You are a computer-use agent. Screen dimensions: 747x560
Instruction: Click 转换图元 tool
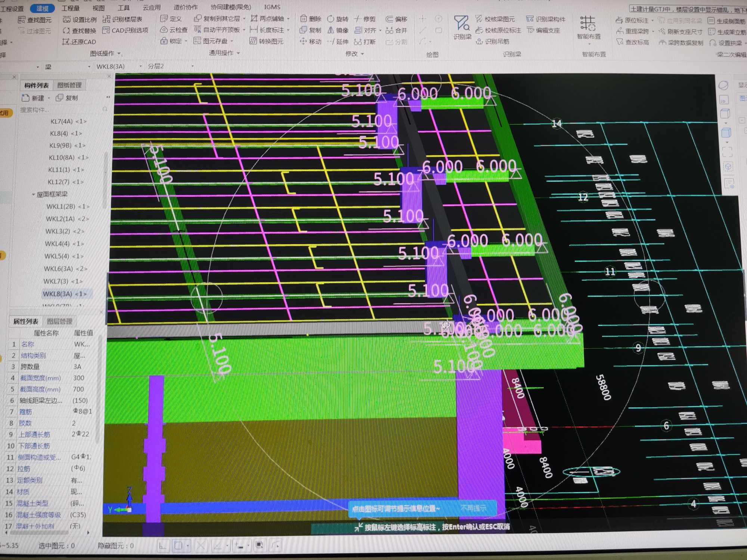pyautogui.click(x=267, y=41)
